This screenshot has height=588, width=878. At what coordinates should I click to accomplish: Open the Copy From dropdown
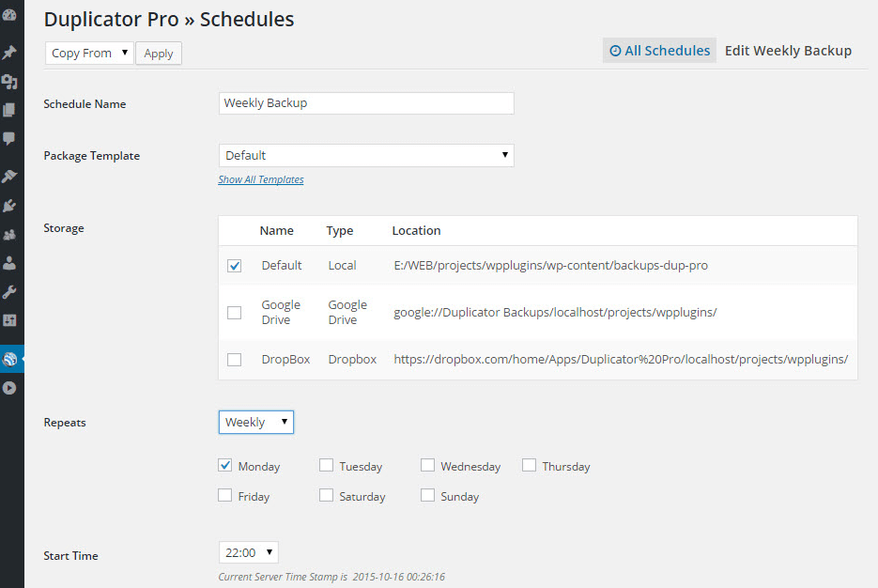tap(89, 54)
